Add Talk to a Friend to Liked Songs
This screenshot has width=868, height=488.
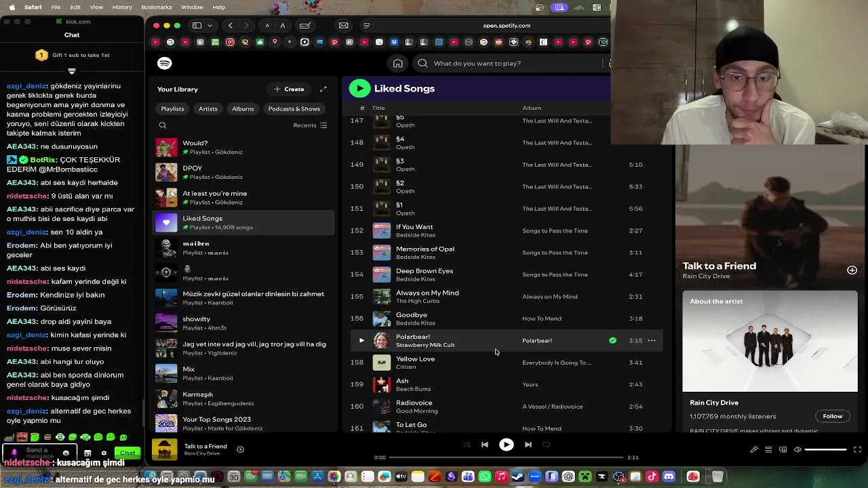[x=240, y=449]
